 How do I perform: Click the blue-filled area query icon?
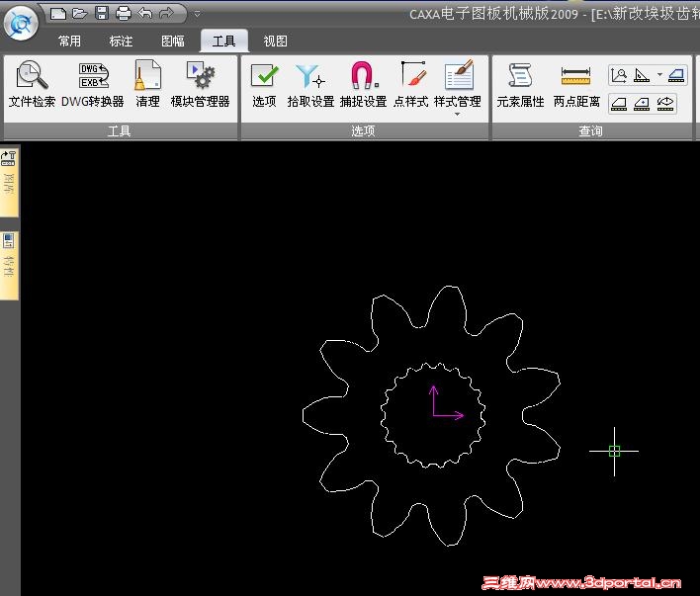point(676,75)
